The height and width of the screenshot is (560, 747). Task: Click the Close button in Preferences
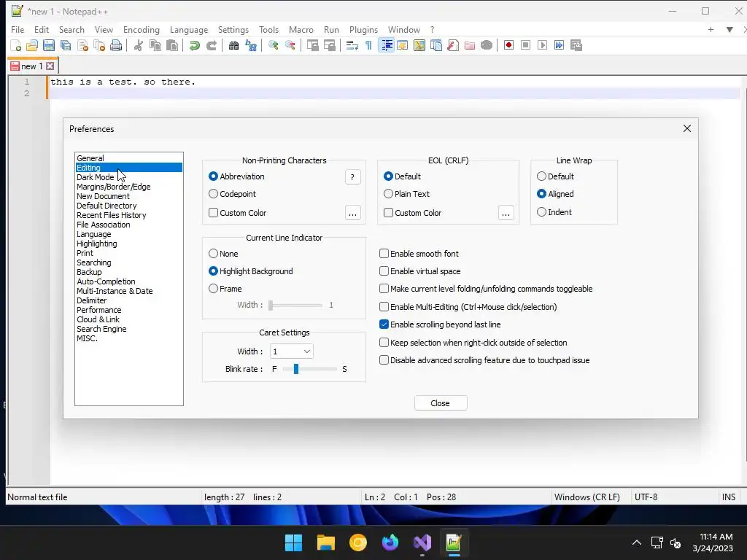point(441,402)
